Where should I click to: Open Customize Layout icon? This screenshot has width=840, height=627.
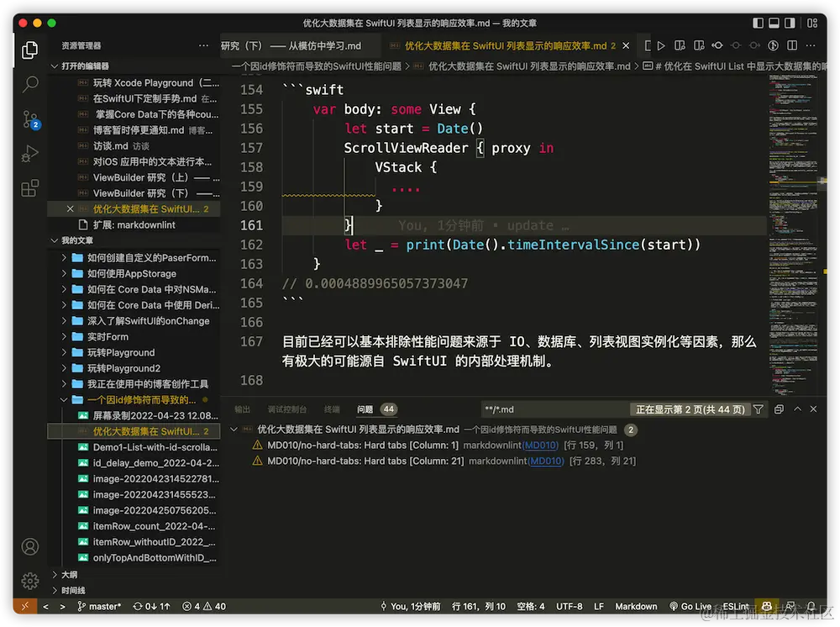pos(812,23)
